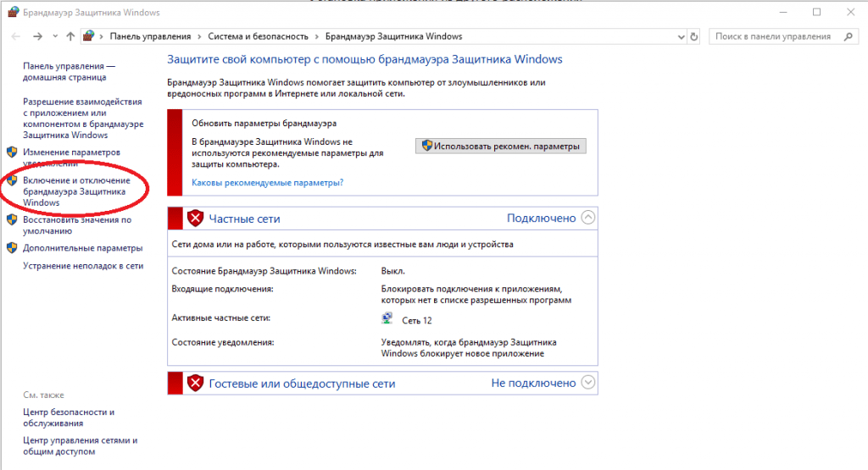
Task: Click the red shield icon for Частные сети
Action: [196, 218]
